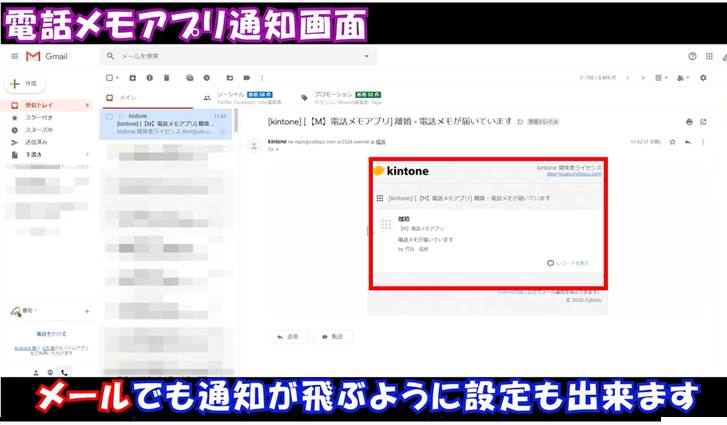Viewport: 727px width, 425px height.
Task: Click the Android app link
Action: pyautogui.click(x=26, y=348)
